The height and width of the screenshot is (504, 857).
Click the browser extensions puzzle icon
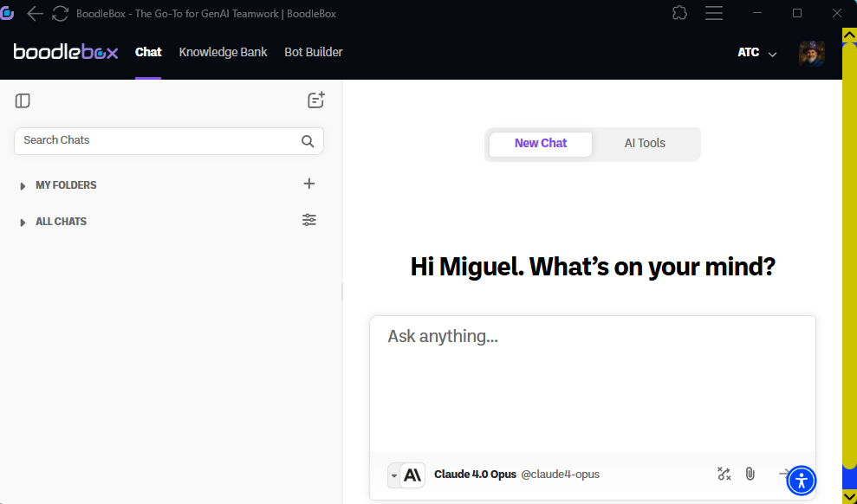click(x=680, y=13)
